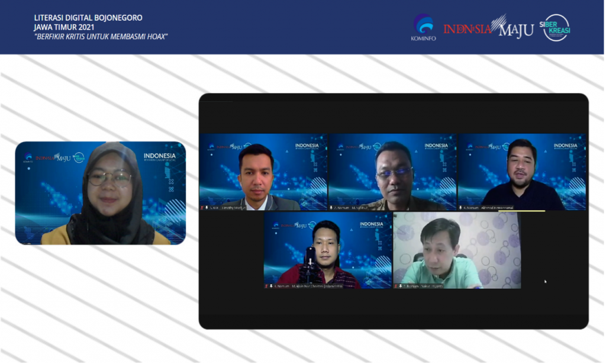Screen dimensions: 606x364
Task: Click the "Literasi Digital Bojonegoro" header title
Action: [x=88, y=18]
